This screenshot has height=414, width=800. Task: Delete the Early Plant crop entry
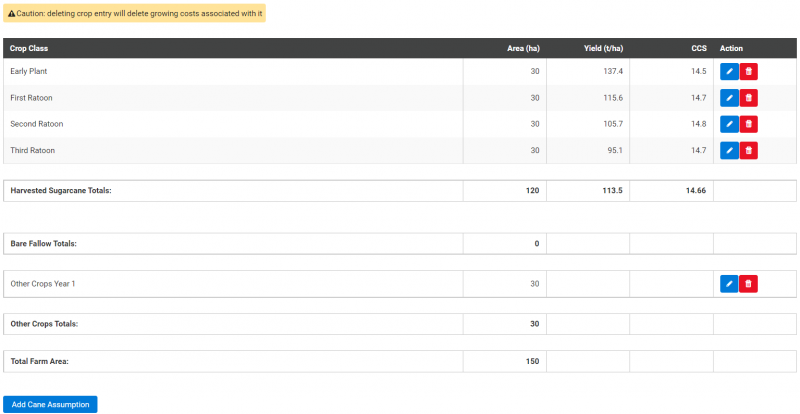749,72
